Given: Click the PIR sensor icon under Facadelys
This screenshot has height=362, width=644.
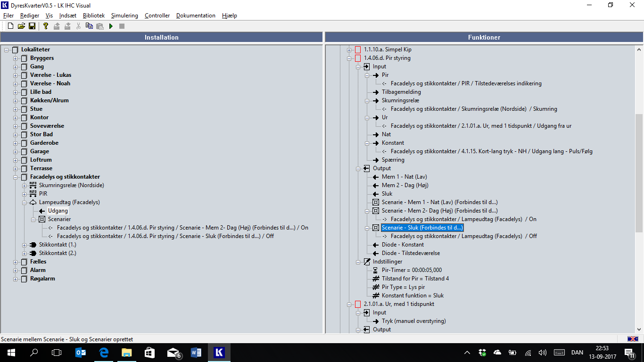Looking at the screenshot, I should pyautogui.click(x=33, y=194).
